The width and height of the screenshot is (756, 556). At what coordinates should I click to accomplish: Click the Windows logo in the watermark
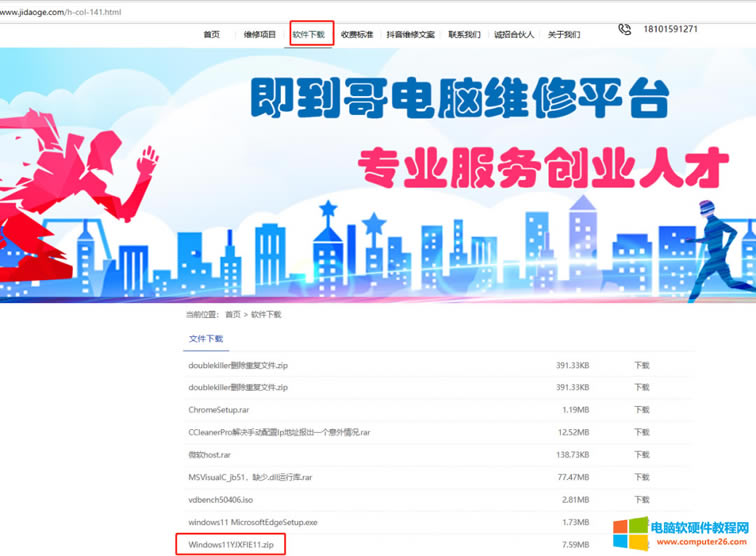coord(632,533)
